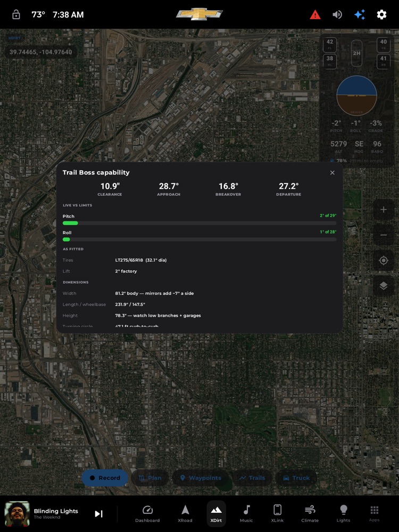This screenshot has height=532, width=399.
Task: Tap the tires row LT275/65R18
Action: [x=199, y=260]
